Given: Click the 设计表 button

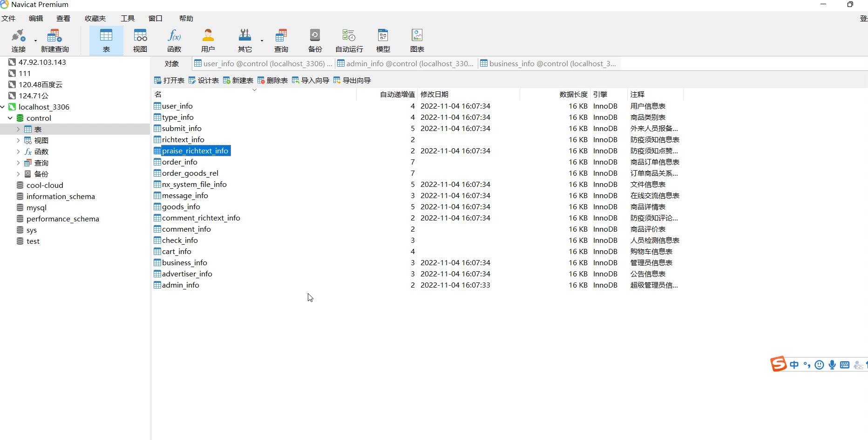Looking at the screenshot, I should [x=203, y=80].
